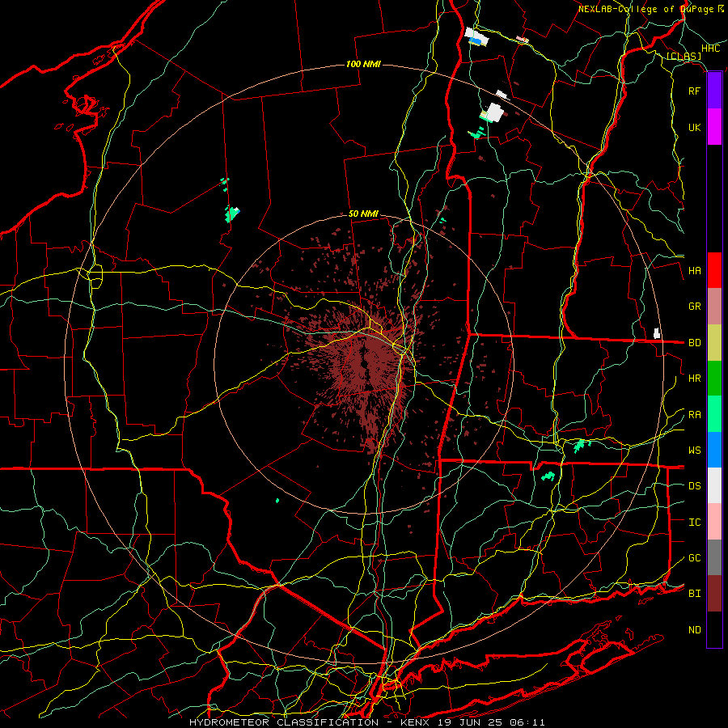This screenshot has height=728, width=728.
Task: Click the HYDROMETEOR CLASSIFICATION title text
Action: tap(284, 722)
